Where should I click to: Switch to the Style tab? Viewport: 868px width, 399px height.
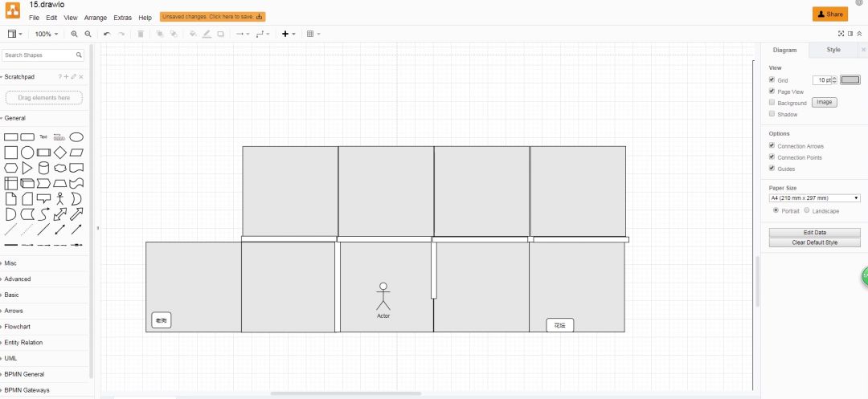point(833,50)
